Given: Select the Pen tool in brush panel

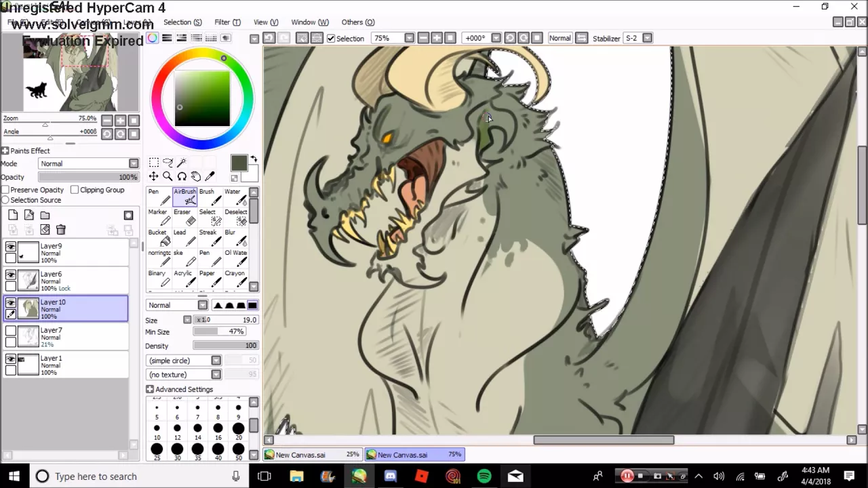Looking at the screenshot, I should (x=159, y=197).
